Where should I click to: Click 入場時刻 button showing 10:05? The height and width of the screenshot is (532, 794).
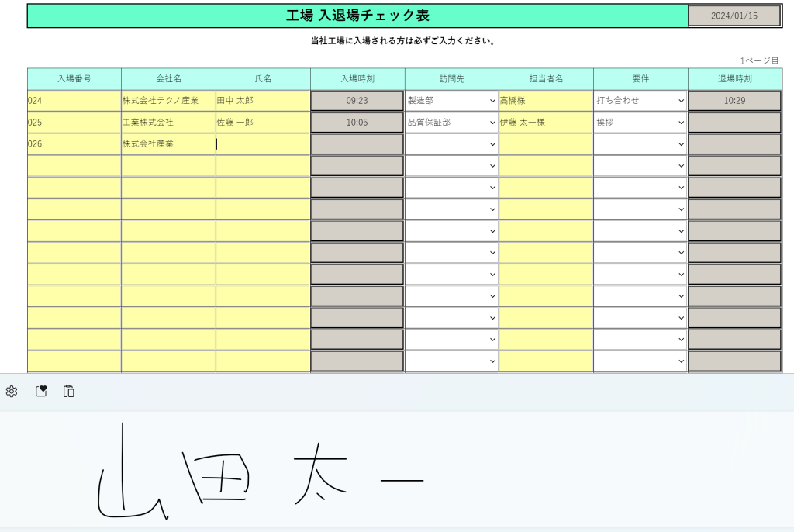coord(357,123)
